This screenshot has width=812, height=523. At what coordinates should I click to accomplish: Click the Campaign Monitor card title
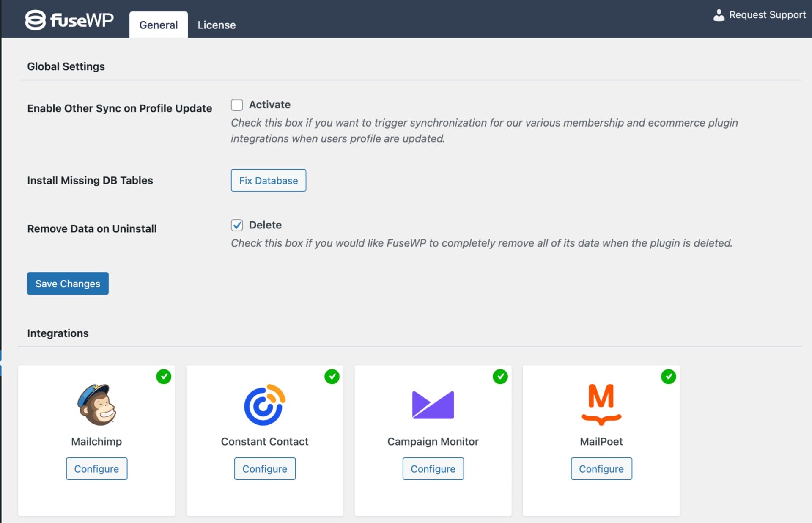433,441
